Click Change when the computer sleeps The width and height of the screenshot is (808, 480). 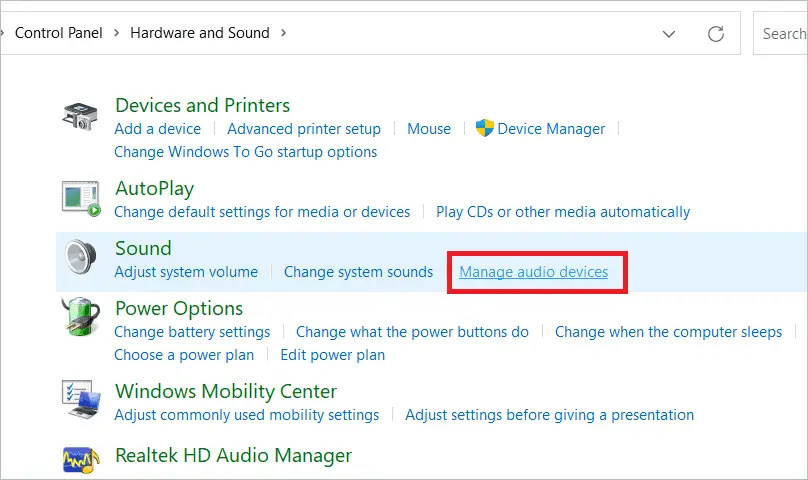pyautogui.click(x=668, y=332)
